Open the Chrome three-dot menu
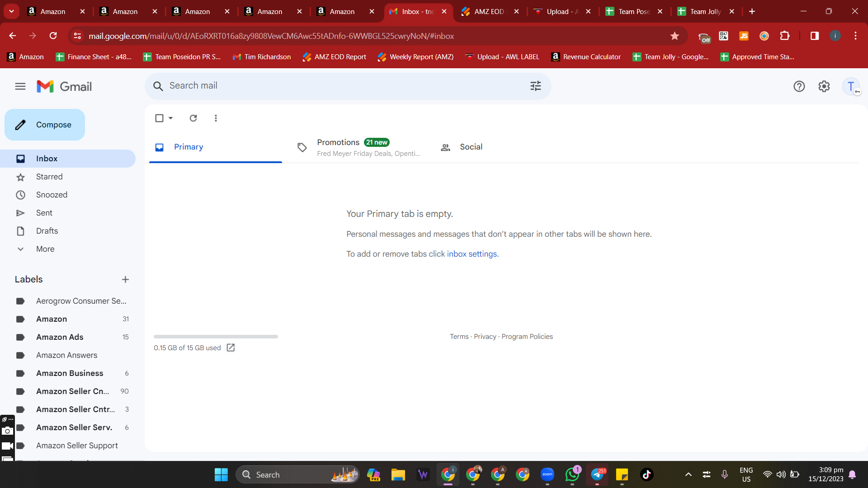Viewport: 868px width, 488px height. pyautogui.click(x=855, y=36)
